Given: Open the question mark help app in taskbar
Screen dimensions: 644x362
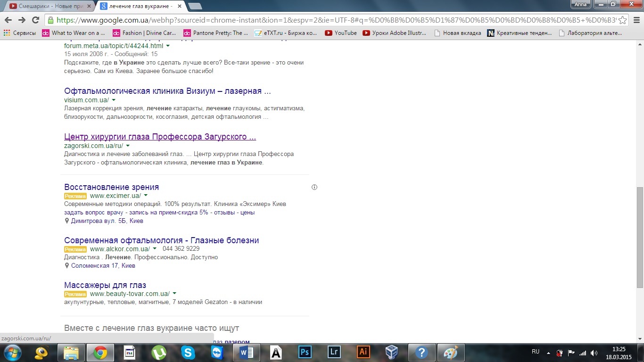Looking at the screenshot, I should tap(422, 353).
